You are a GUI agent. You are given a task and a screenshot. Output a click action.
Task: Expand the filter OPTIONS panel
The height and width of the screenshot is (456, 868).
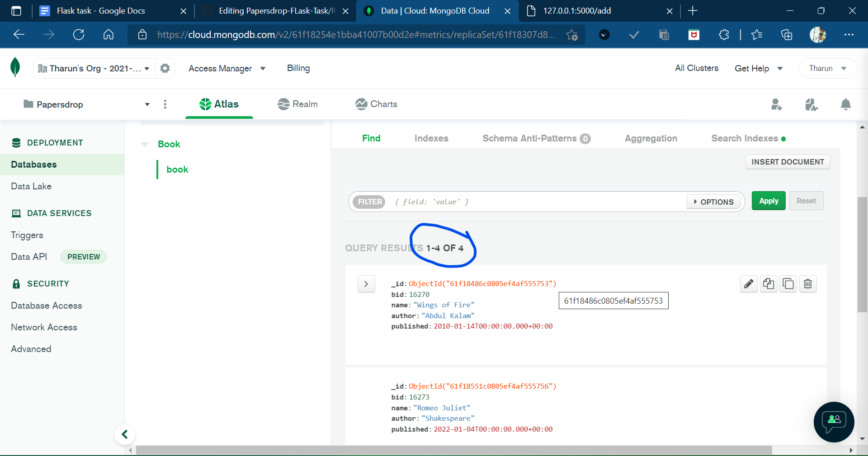click(x=713, y=202)
